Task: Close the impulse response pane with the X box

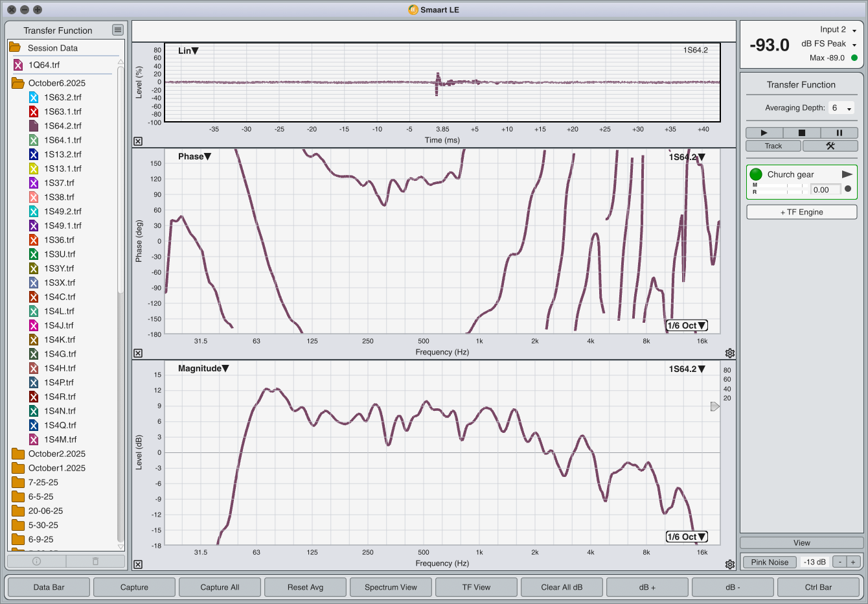Action: coord(138,141)
